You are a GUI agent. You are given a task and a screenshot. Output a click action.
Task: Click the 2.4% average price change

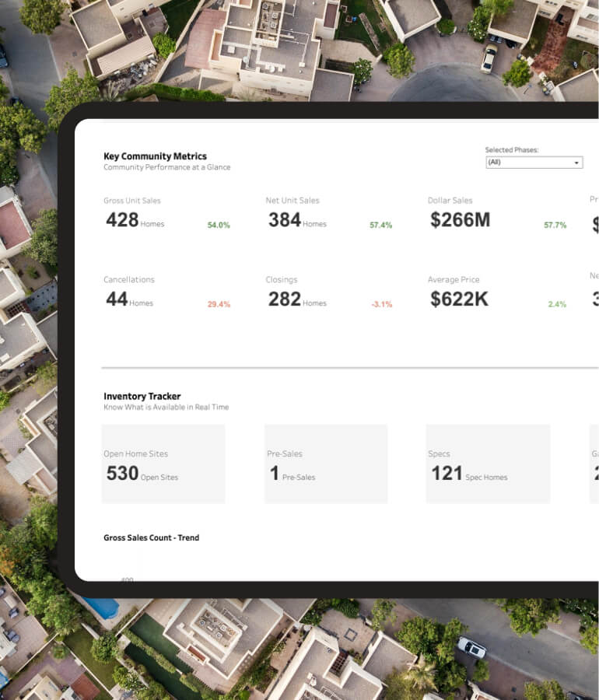click(x=557, y=304)
